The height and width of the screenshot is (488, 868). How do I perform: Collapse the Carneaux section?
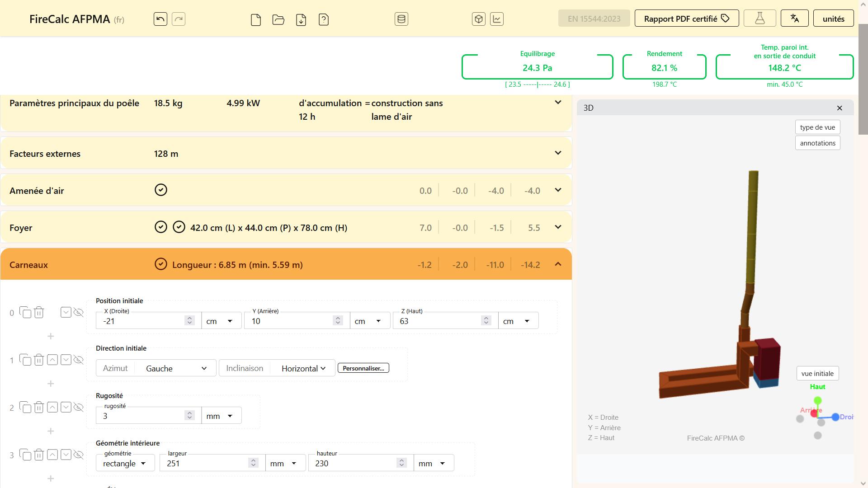coord(558,264)
